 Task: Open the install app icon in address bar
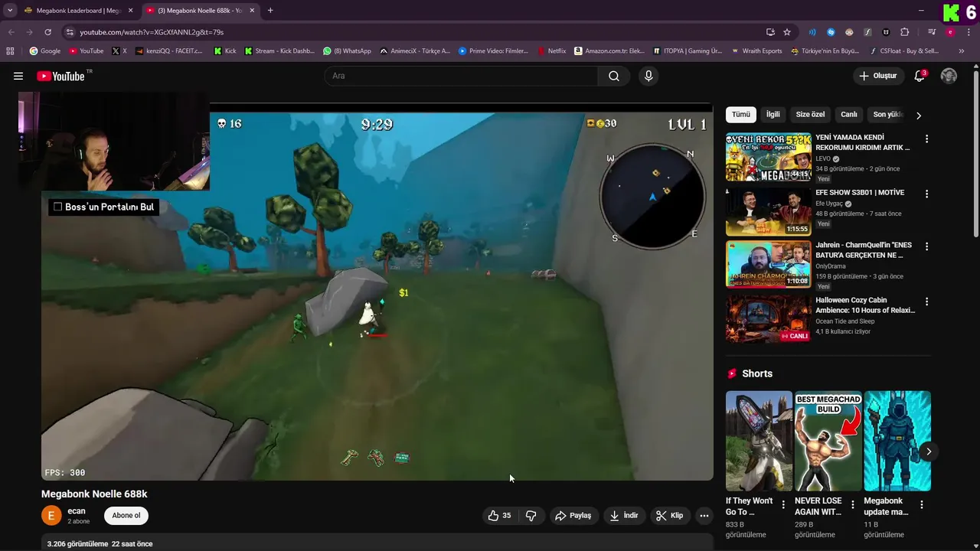click(x=770, y=32)
